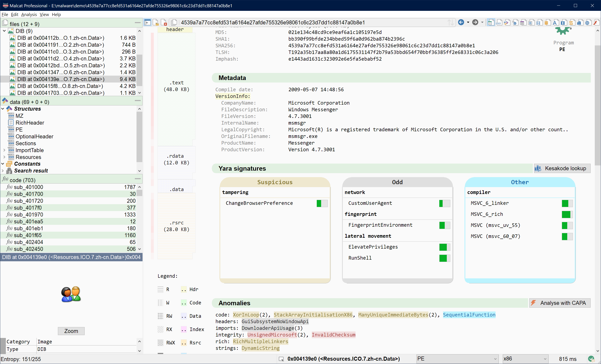601x364 pixels.
Task: Click the user avatars preview image
Action: (x=71, y=294)
